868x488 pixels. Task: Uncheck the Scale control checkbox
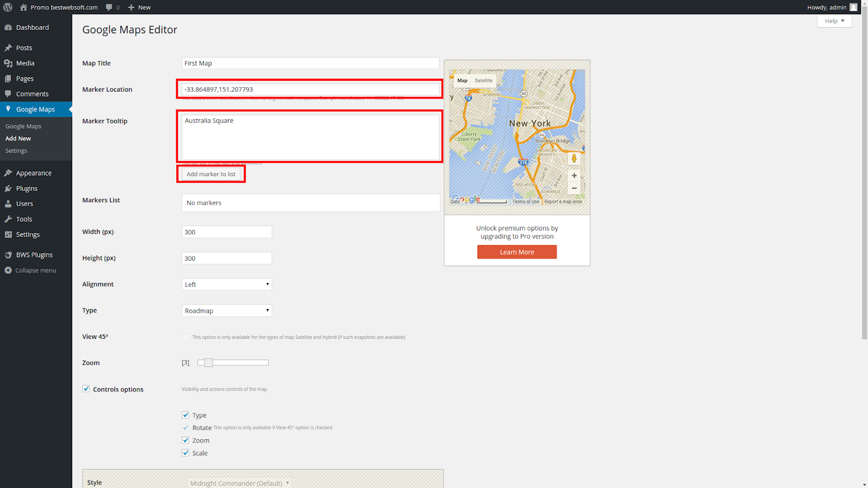coord(186,453)
